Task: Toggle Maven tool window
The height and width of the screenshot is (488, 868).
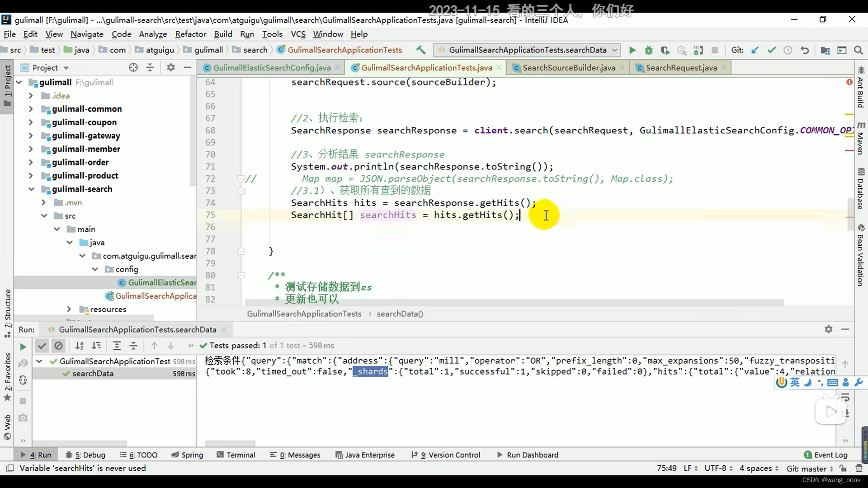Action: point(861,138)
